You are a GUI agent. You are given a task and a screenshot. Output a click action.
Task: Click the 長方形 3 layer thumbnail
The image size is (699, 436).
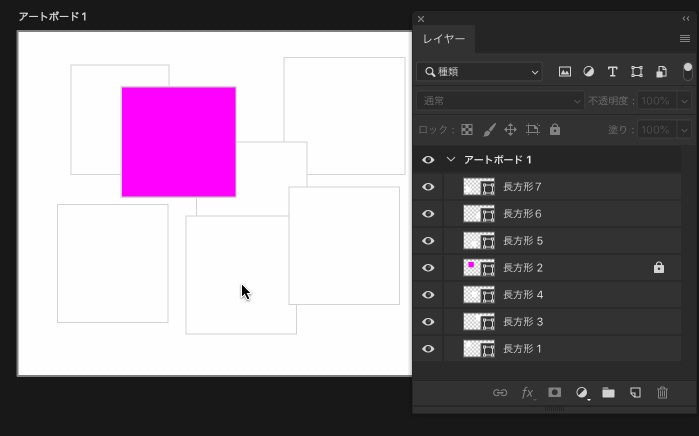click(x=479, y=322)
